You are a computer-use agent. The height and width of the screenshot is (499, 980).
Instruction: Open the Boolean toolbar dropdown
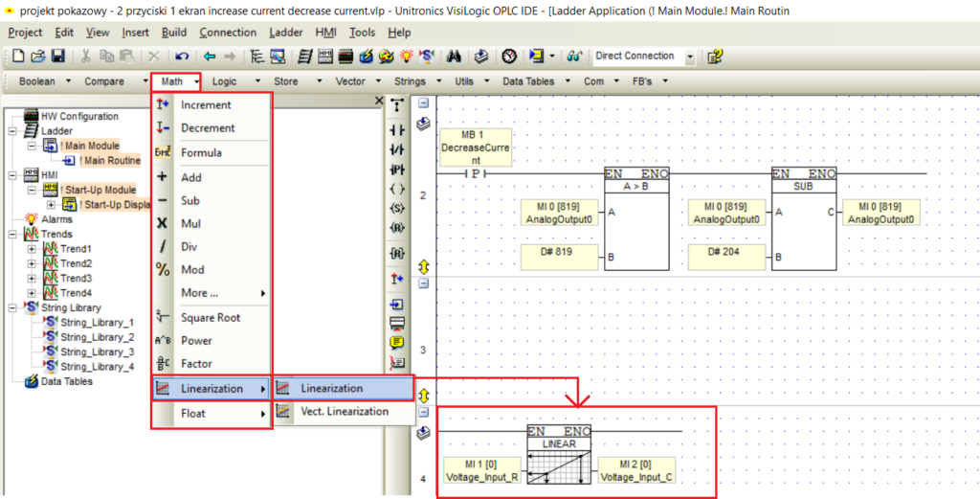pyautogui.click(x=69, y=81)
